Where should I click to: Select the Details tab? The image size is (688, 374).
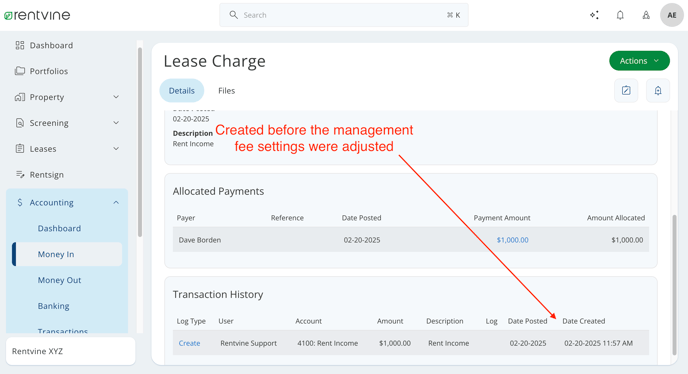pos(182,90)
